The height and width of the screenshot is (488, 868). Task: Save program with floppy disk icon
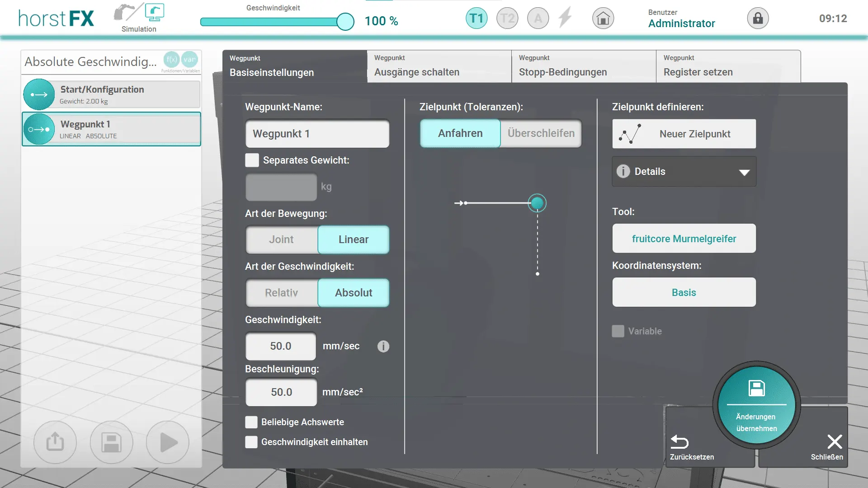click(x=111, y=442)
